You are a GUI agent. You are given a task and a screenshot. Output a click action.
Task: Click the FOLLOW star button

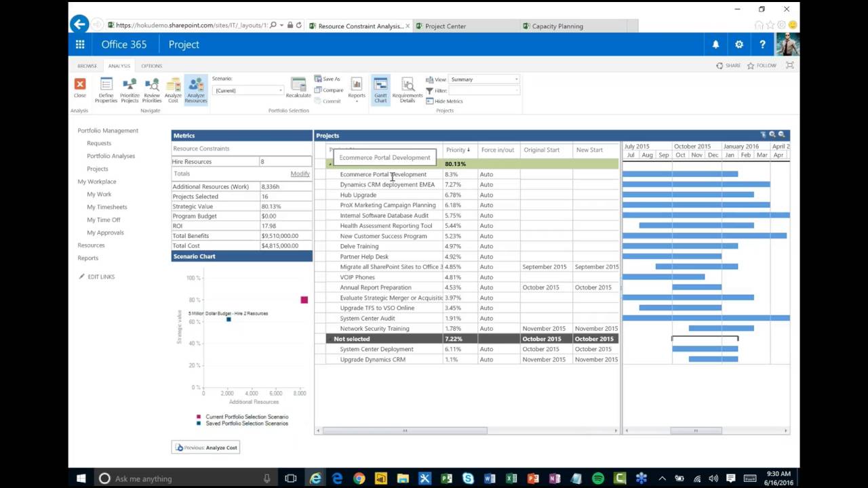click(762, 66)
